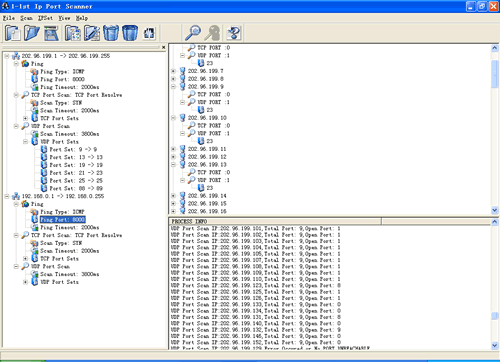Click the icon beside Port Set: 21 -> 23
Screen dimensions: 500x362
(44, 173)
